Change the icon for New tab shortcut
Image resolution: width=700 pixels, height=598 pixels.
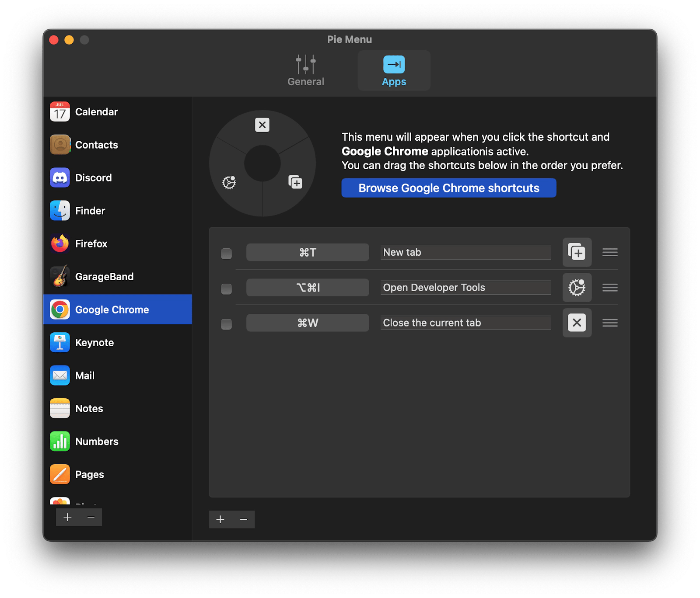577,252
